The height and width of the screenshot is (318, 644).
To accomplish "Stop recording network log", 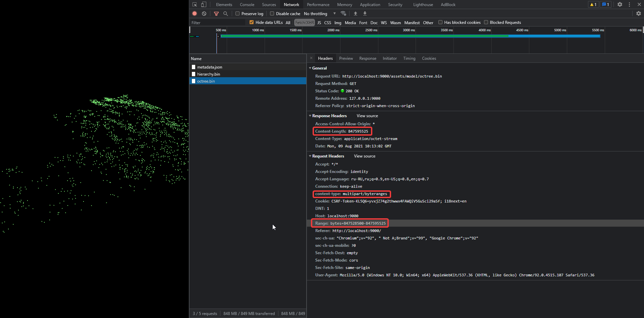I will [x=194, y=13].
